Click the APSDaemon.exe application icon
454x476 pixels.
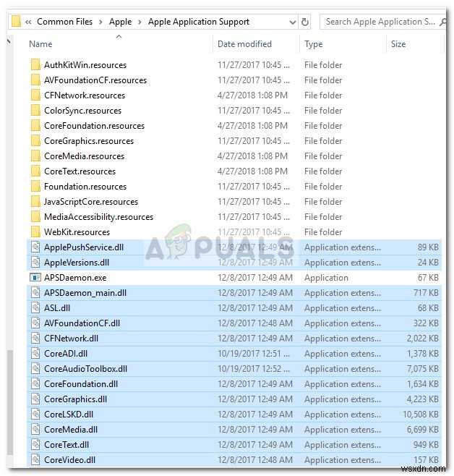tap(35, 278)
